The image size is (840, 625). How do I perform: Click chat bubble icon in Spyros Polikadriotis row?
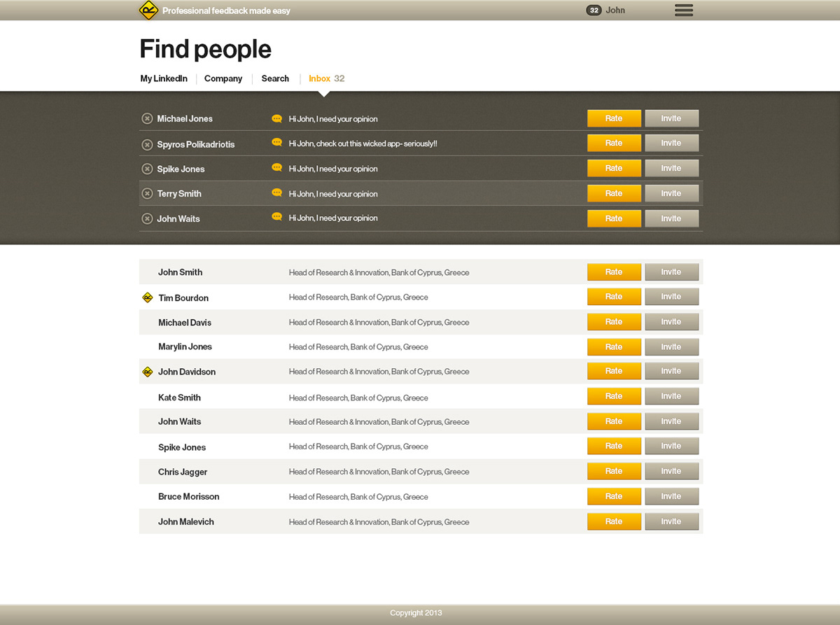[276, 143]
